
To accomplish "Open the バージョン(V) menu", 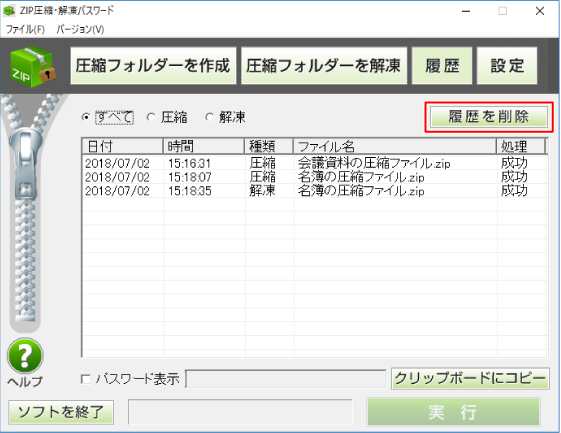I will [x=80, y=29].
